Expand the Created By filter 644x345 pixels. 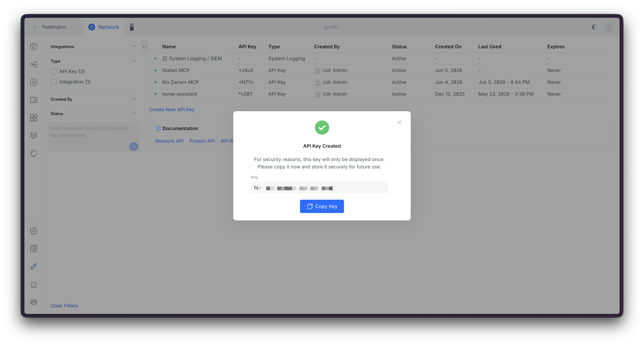click(x=134, y=99)
